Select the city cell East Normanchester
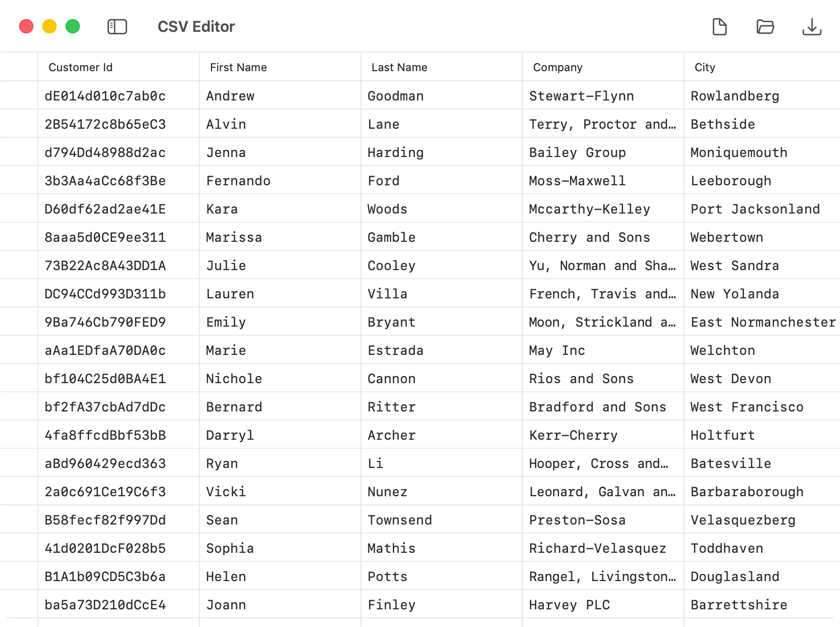Image resolution: width=840 pixels, height=627 pixels. [x=762, y=322]
